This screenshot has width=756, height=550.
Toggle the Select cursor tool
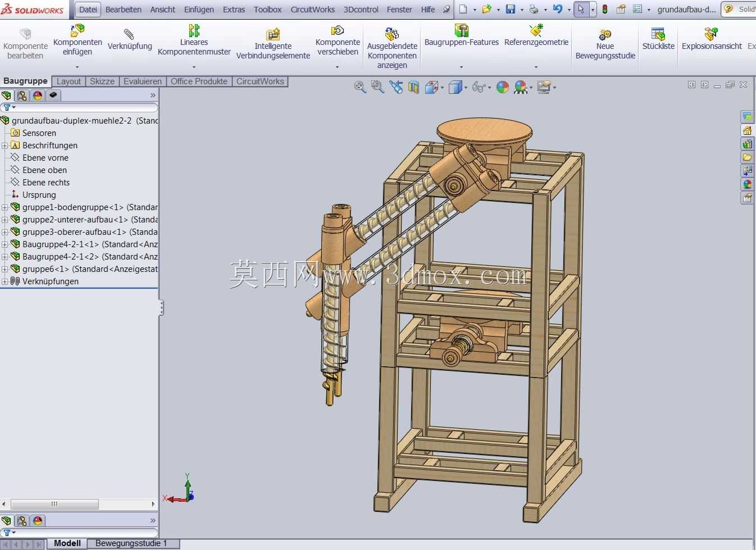click(581, 9)
